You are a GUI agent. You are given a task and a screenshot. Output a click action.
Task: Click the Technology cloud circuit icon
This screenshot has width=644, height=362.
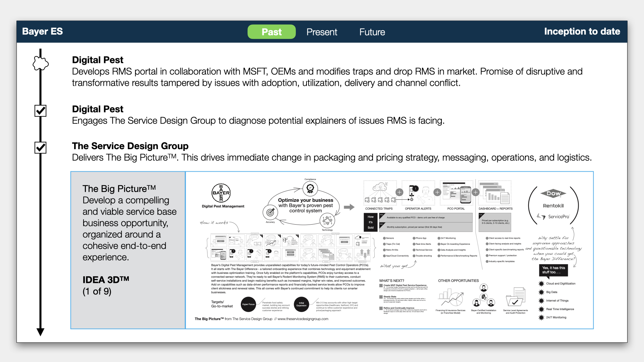pos(327,221)
